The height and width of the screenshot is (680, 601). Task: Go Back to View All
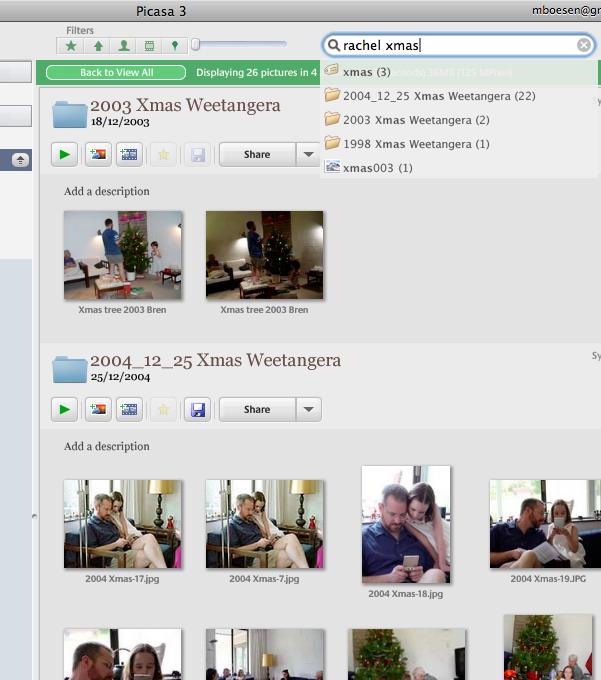(116, 72)
